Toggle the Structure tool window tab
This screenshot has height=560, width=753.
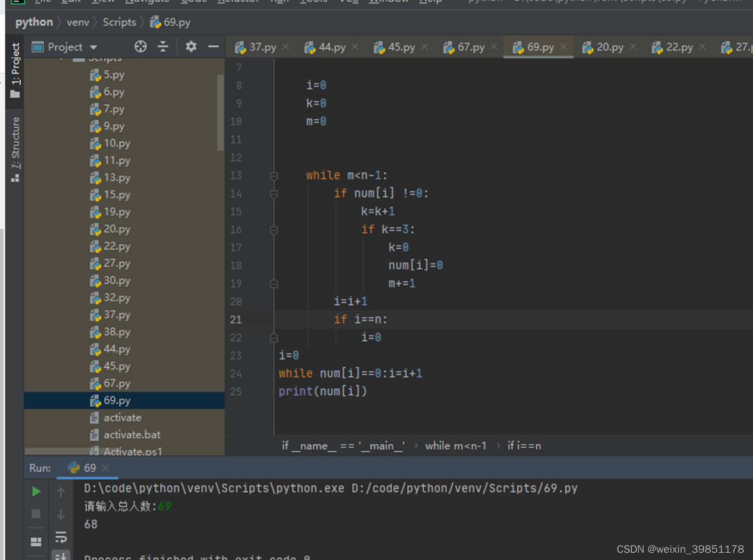(15, 149)
